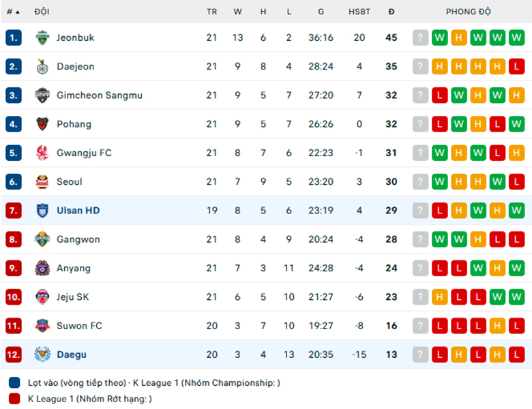Click the Daejeon team crest icon
Viewport: 532px width, 409px height.
42,67
